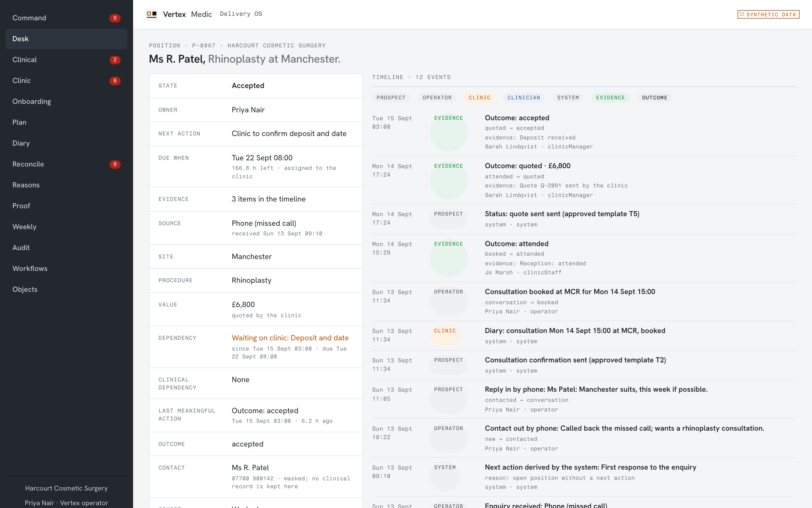This screenshot has width=812, height=508.
Task: Open the Reasons page
Action: tap(67, 185)
